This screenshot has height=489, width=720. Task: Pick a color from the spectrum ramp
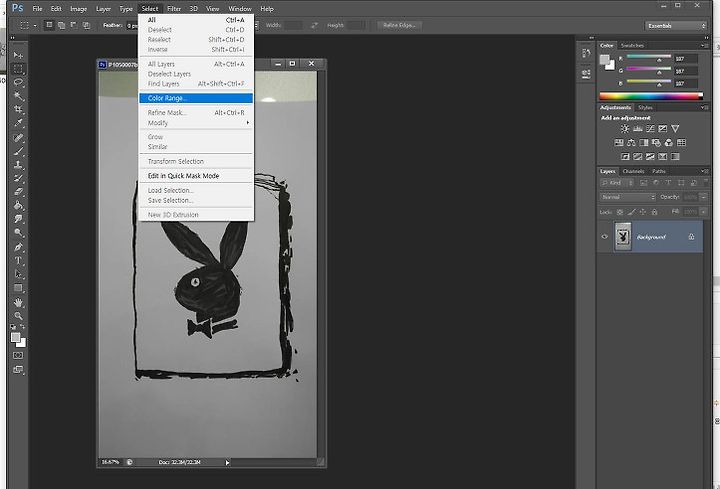(651, 96)
